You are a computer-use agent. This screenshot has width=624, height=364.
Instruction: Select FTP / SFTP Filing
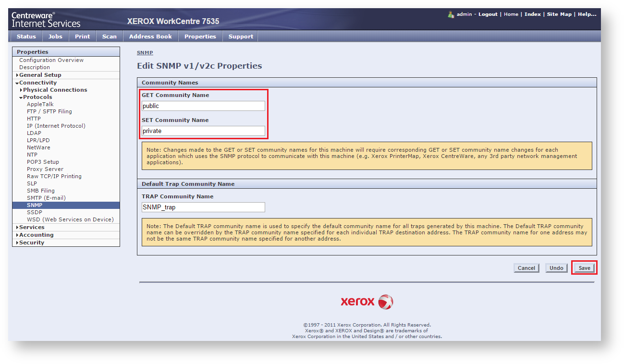pos(49,111)
